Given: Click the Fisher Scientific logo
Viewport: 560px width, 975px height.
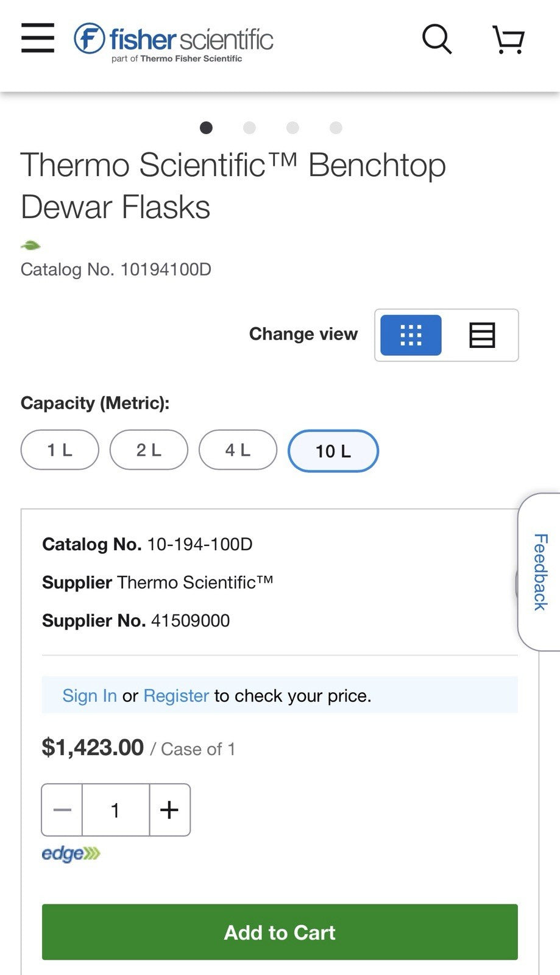Looking at the screenshot, I should pos(174,41).
